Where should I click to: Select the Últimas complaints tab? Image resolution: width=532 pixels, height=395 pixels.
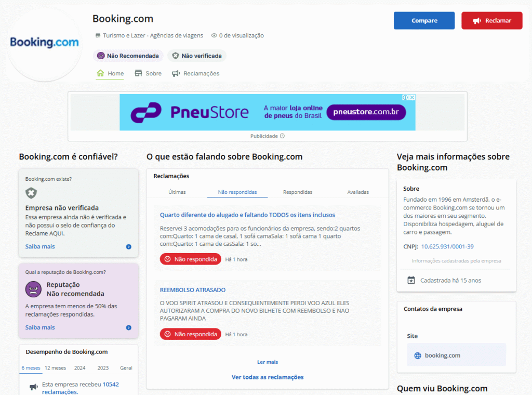177,192
